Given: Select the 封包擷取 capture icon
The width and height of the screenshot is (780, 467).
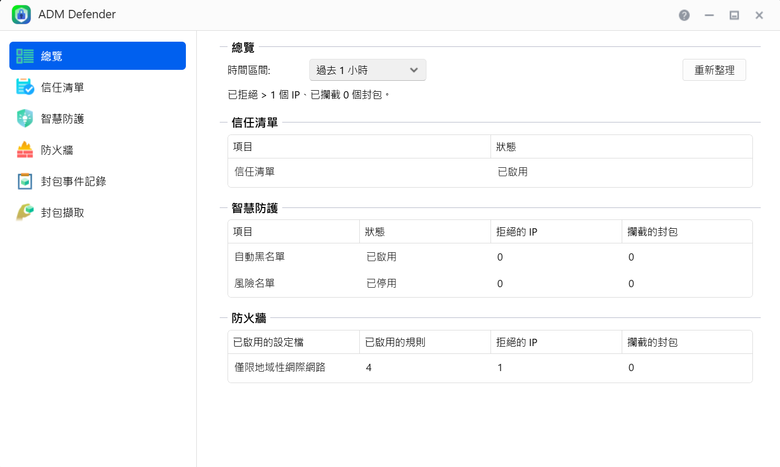Looking at the screenshot, I should coord(25,212).
